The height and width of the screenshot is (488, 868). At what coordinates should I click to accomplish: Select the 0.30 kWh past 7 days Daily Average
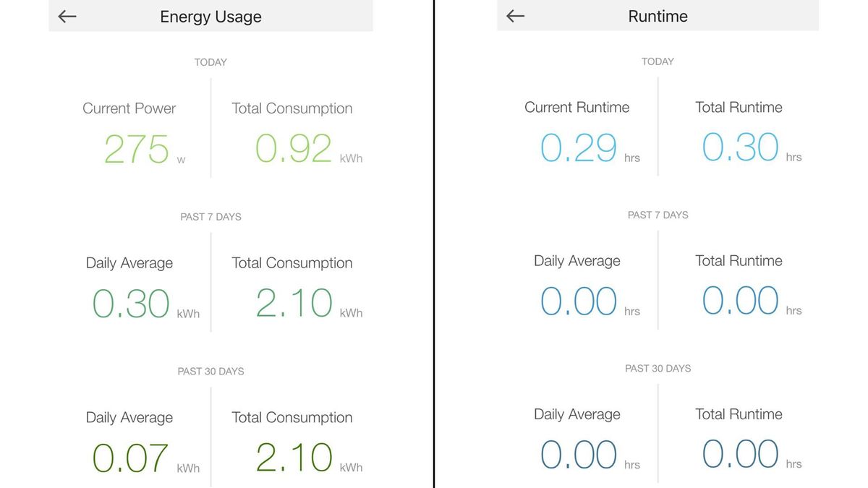[131, 304]
